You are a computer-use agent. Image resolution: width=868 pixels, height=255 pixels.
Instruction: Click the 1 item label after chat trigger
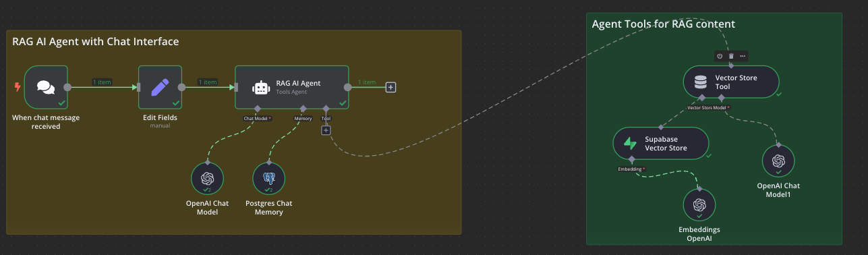103,82
